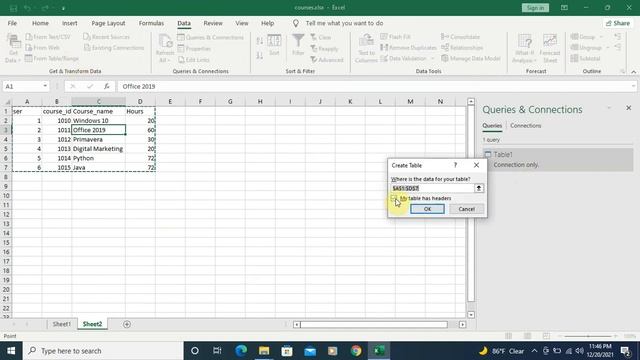Open the Help tab

click(x=267, y=23)
